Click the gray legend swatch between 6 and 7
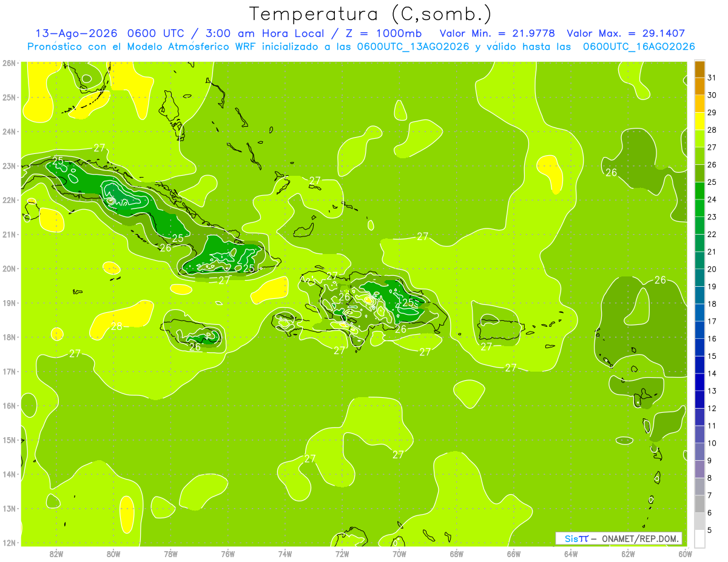This screenshot has height=562, width=728. click(699, 503)
